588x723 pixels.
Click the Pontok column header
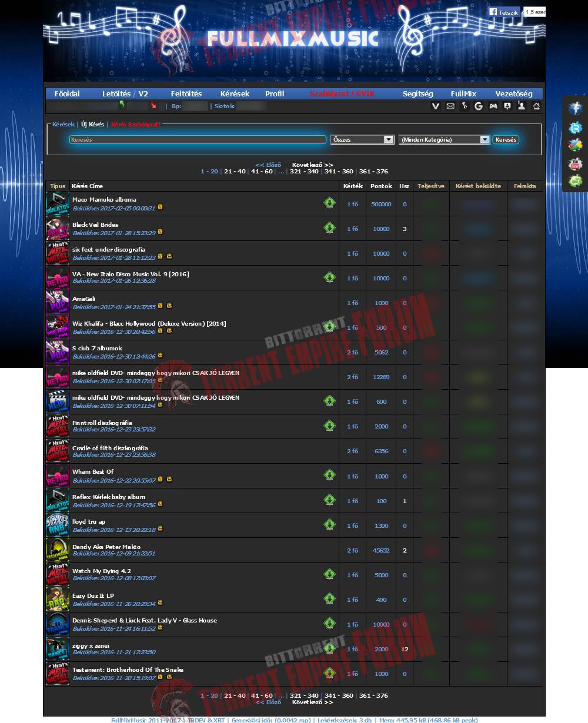pos(381,186)
